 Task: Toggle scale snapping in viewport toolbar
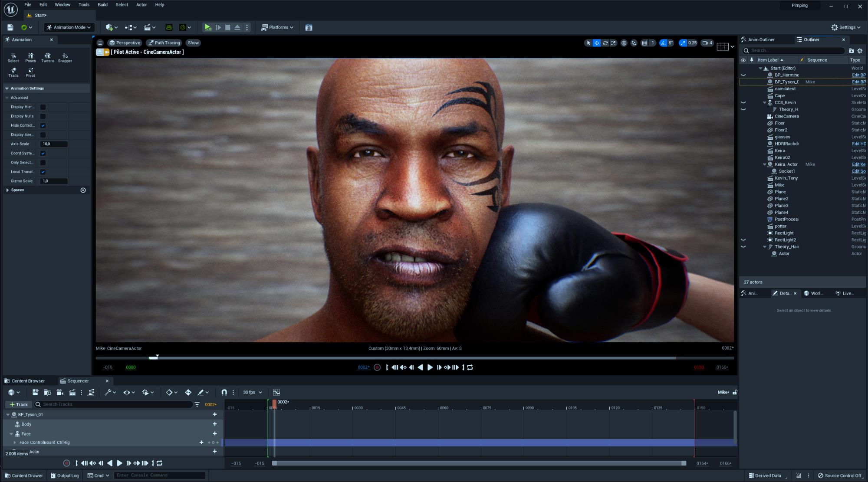683,43
